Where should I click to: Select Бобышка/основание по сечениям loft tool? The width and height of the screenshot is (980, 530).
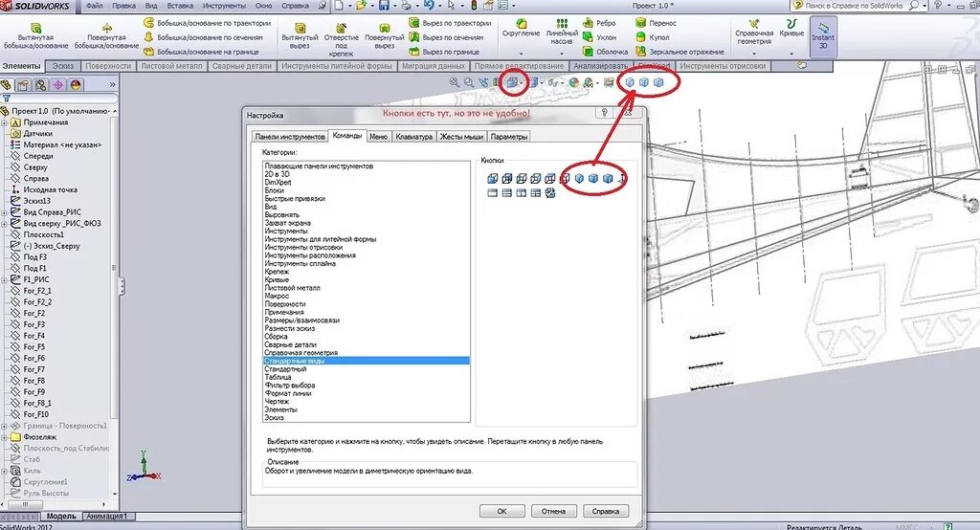[203, 37]
